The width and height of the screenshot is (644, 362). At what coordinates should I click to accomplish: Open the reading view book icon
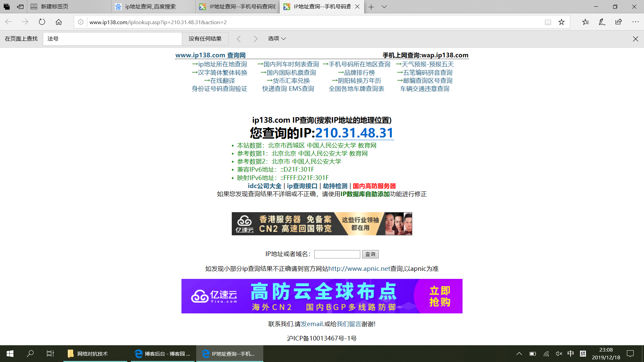click(548, 22)
